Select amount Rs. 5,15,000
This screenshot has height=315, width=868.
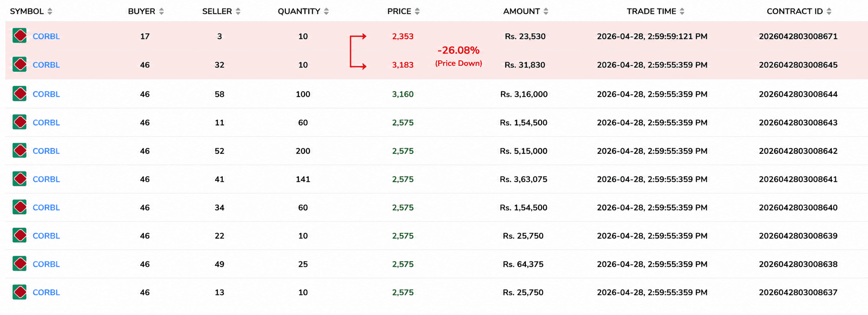coord(523,151)
